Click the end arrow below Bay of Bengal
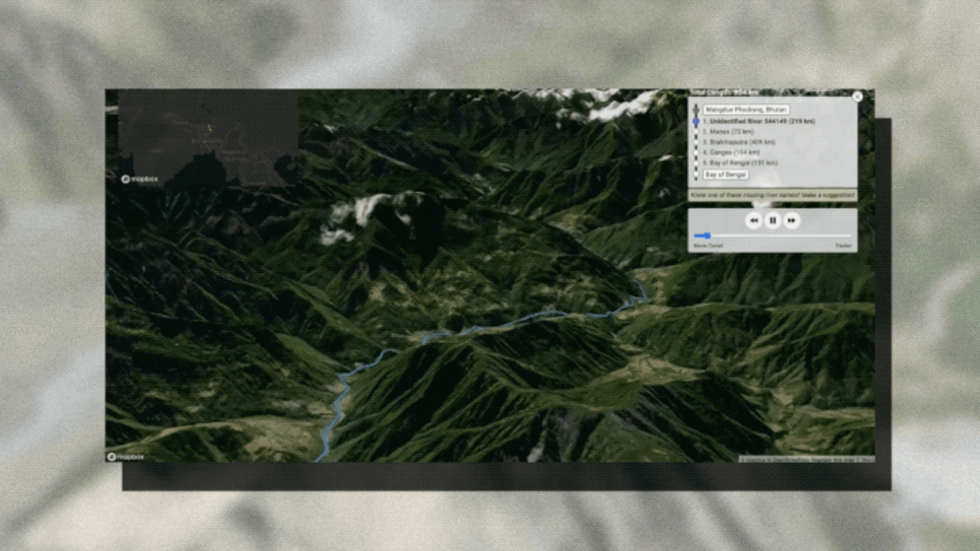This screenshot has width=980, height=551. coord(696,178)
